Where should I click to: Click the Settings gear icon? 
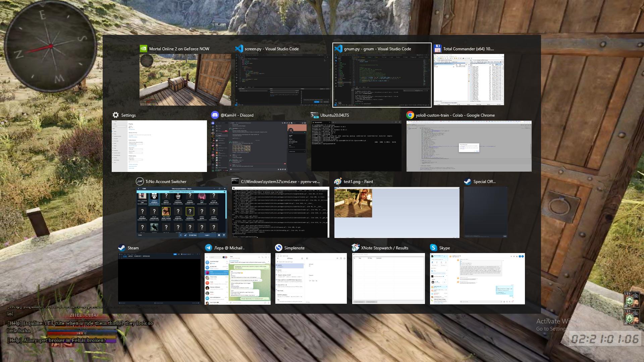pos(115,115)
